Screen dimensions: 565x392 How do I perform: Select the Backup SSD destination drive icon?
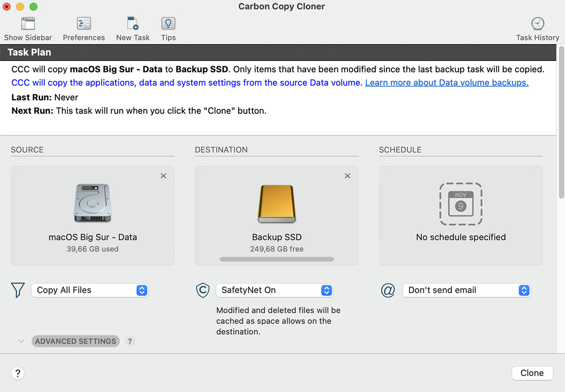pyautogui.click(x=277, y=203)
